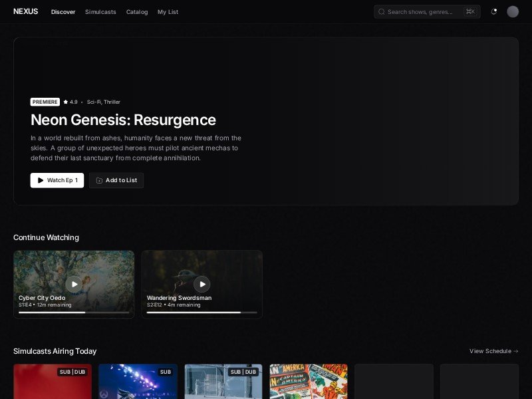
Task: Add Neon Genesis to list
Action: coord(116,180)
